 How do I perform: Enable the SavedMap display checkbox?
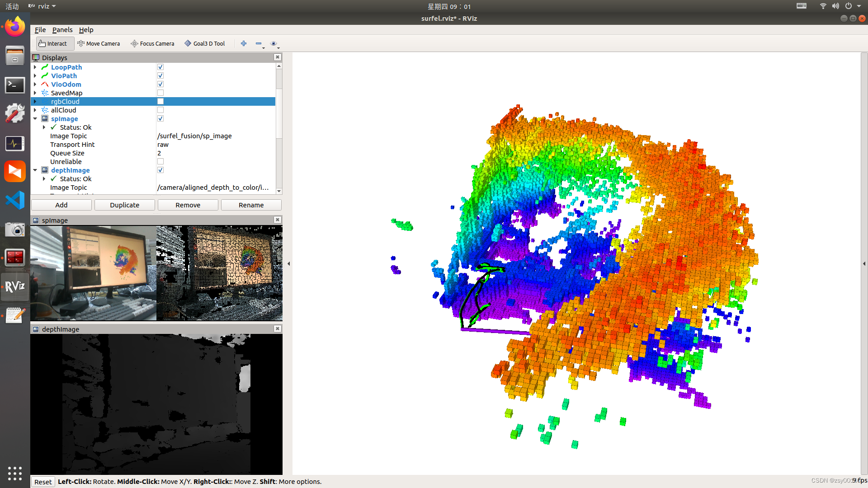point(160,92)
